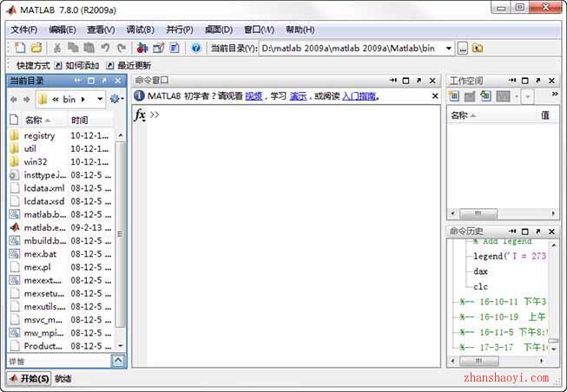Click the Copy toolbar icon
Image resolution: width=567 pixels, height=392 pixels.
(74, 48)
